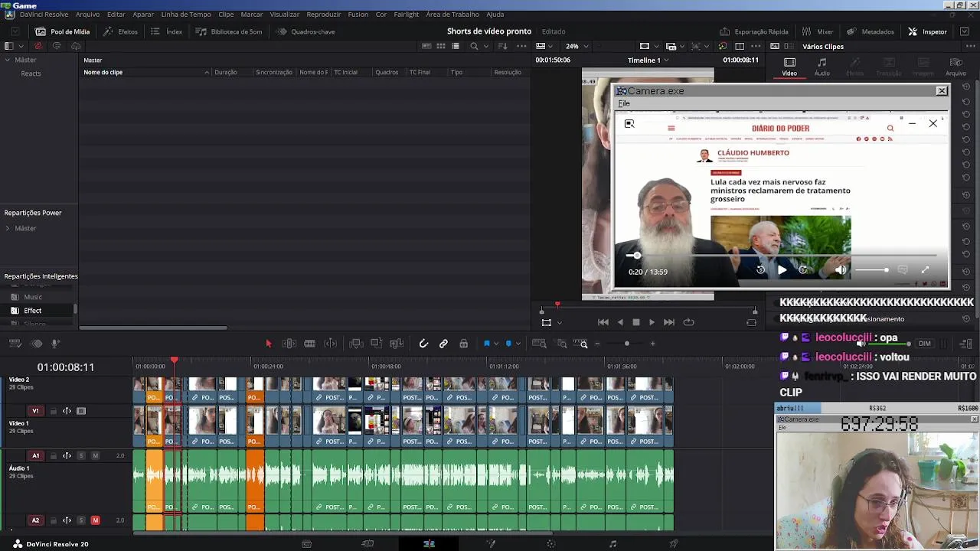Image resolution: width=980 pixels, height=551 pixels.
Task: Open the viewer overlay transform dropdown arrow
Action: coord(560,322)
